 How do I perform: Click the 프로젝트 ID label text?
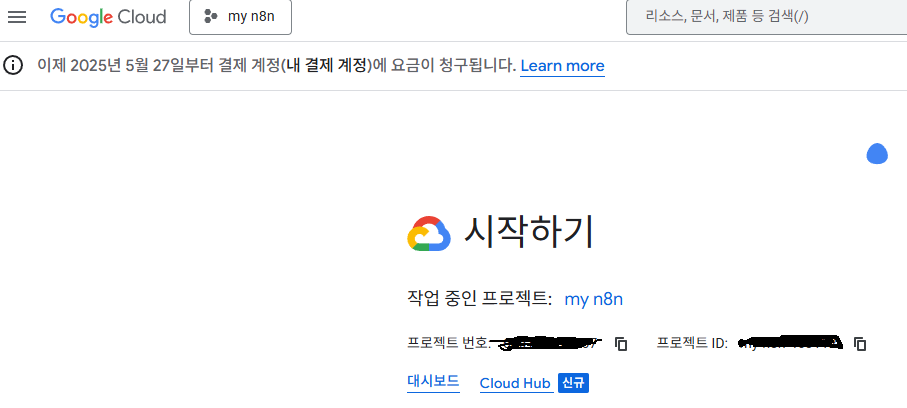pos(692,343)
